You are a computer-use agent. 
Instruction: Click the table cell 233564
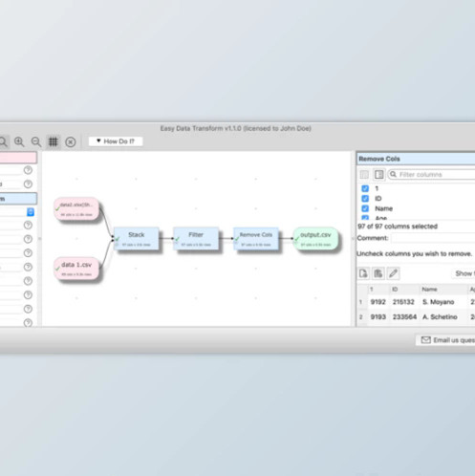point(404,317)
